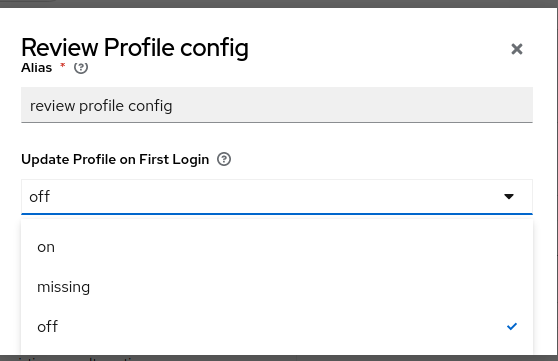Screen dimensions: 558x361
Task: Click the selected "off" value text in select box
Action: (40, 197)
